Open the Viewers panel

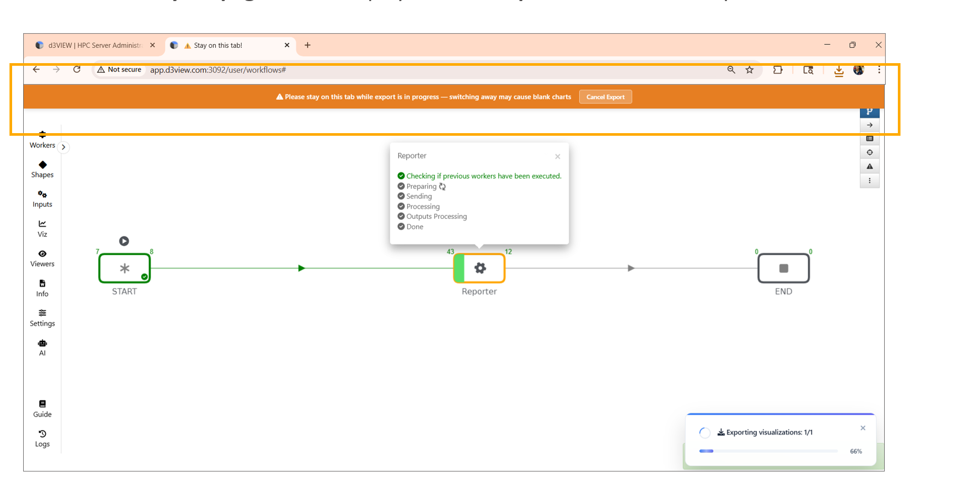coord(42,258)
